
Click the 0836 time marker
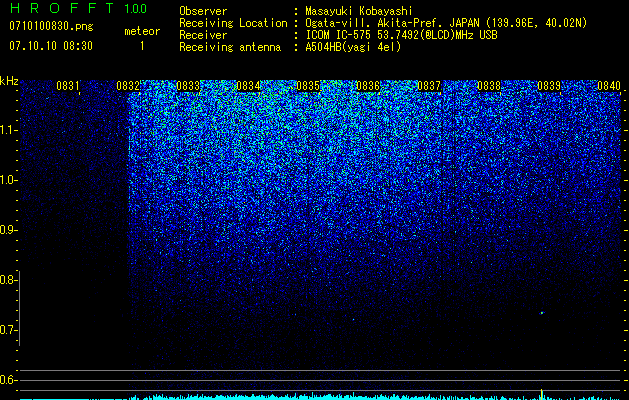pyautogui.click(x=368, y=86)
